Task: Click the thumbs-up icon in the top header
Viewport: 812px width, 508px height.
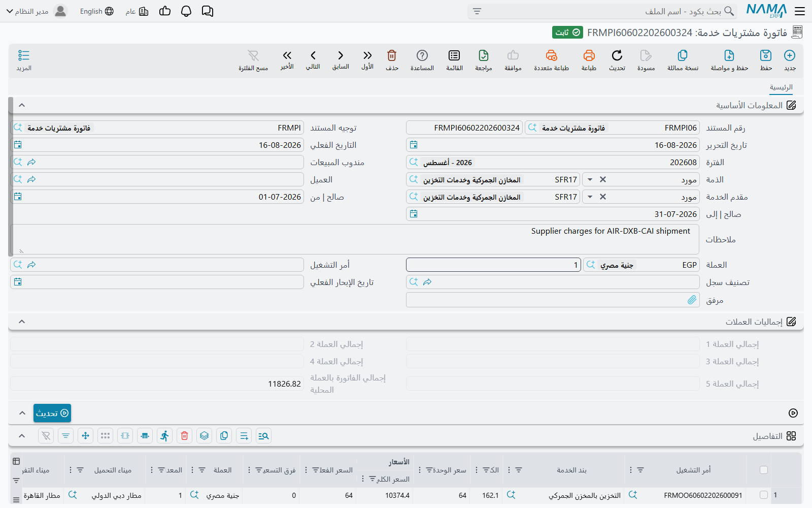Action: coord(165,11)
